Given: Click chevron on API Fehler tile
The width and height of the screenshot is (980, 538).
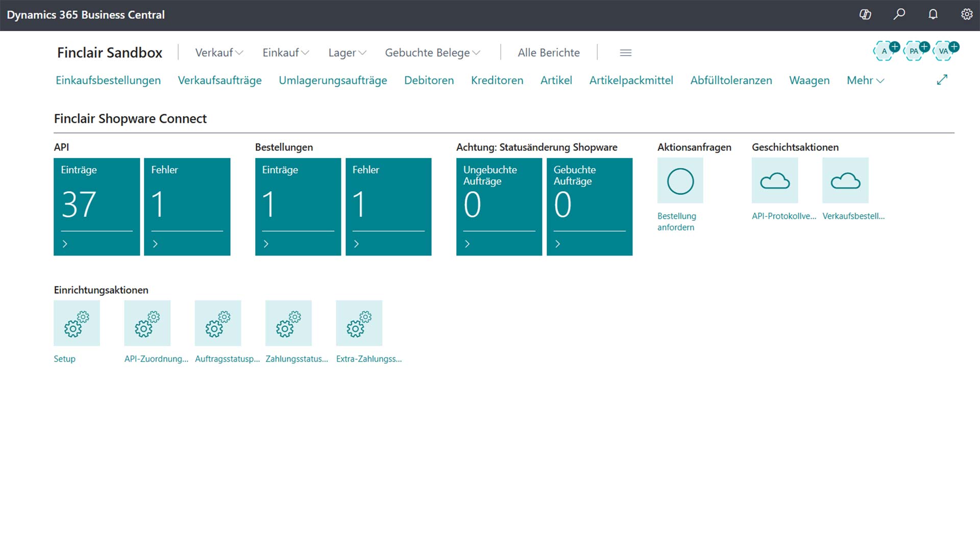Looking at the screenshot, I should click(x=155, y=244).
